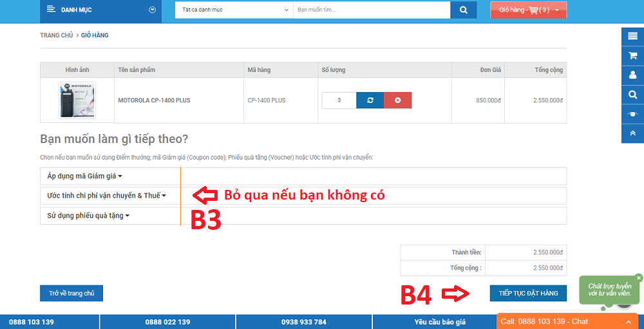Click the 'Bạn muốn làm gì tiếp theo?' heading
This screenshot has height=329, width=644.
pos(114,139)
